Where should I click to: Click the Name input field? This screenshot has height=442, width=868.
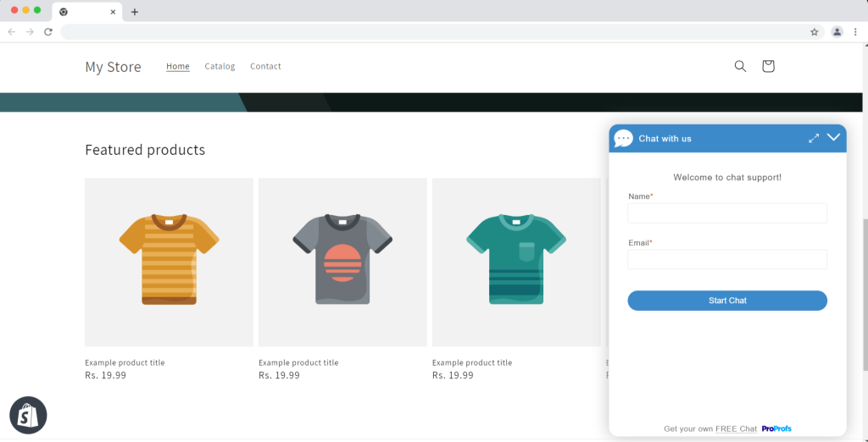(x=727, y=213)
